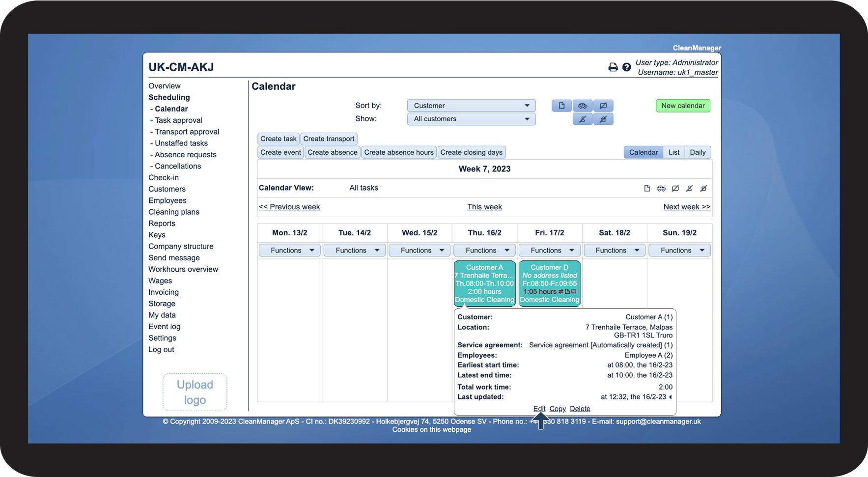Click the crossed-out house icon in the Calendar View row

703,188
